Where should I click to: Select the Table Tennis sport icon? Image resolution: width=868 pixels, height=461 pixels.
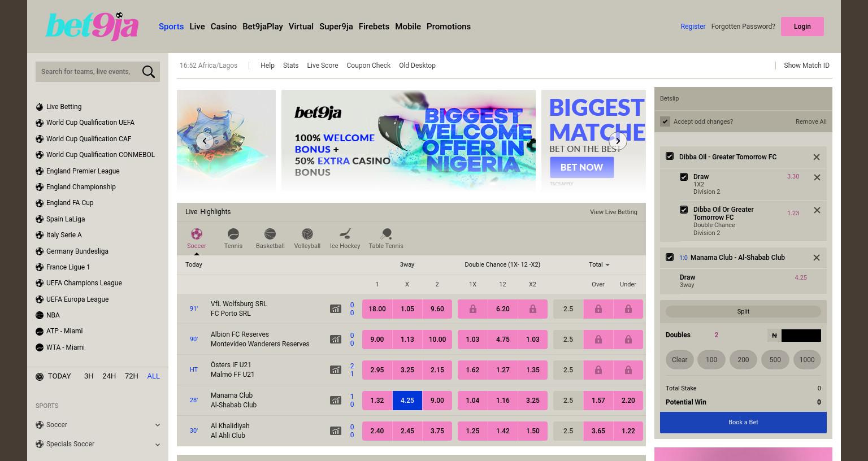pyautogui.click(x=386, y=234)
